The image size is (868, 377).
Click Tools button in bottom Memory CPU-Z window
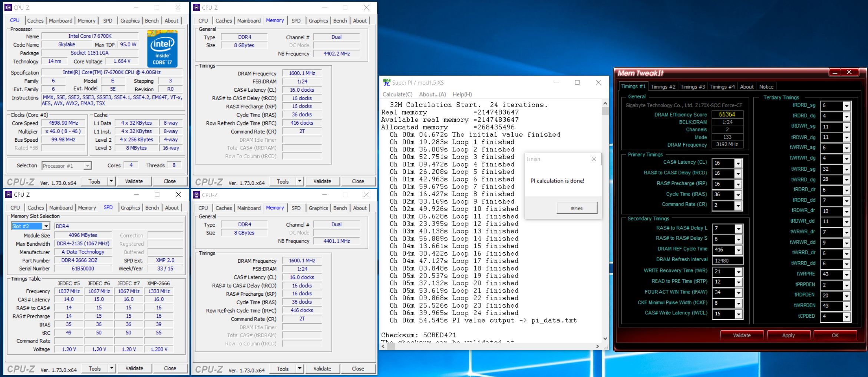[283, 368]
